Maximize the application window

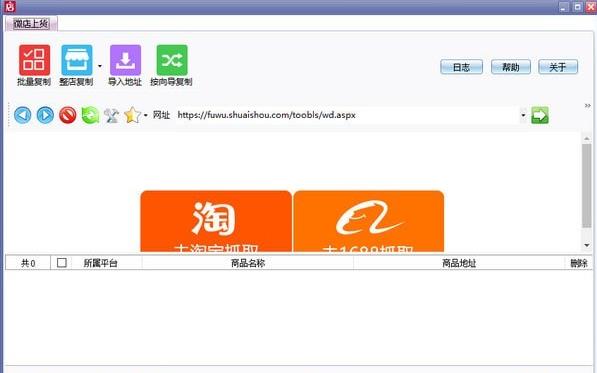click(x=577, y=6)
